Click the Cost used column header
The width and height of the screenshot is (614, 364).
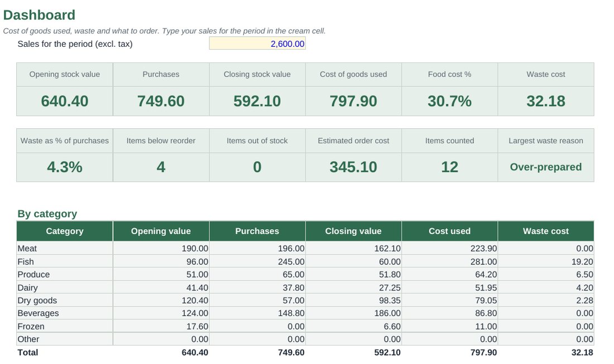449,231
